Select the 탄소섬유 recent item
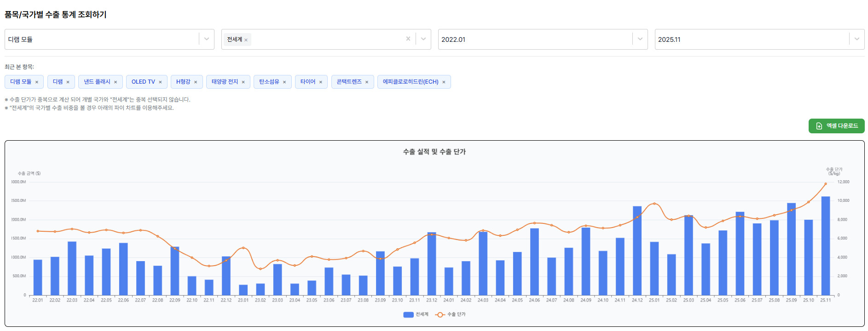 (x=269, y=82)
